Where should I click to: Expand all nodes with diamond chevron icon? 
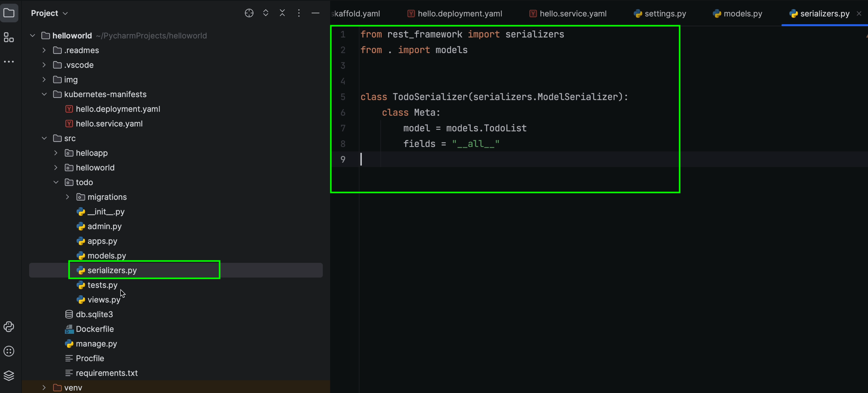265,13
